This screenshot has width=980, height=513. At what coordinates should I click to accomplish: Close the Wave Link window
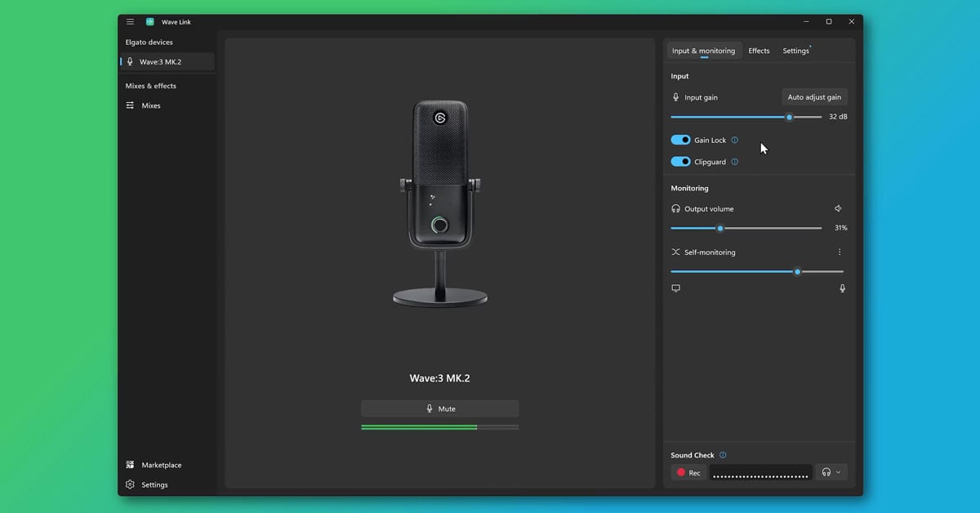pos(851,22)
